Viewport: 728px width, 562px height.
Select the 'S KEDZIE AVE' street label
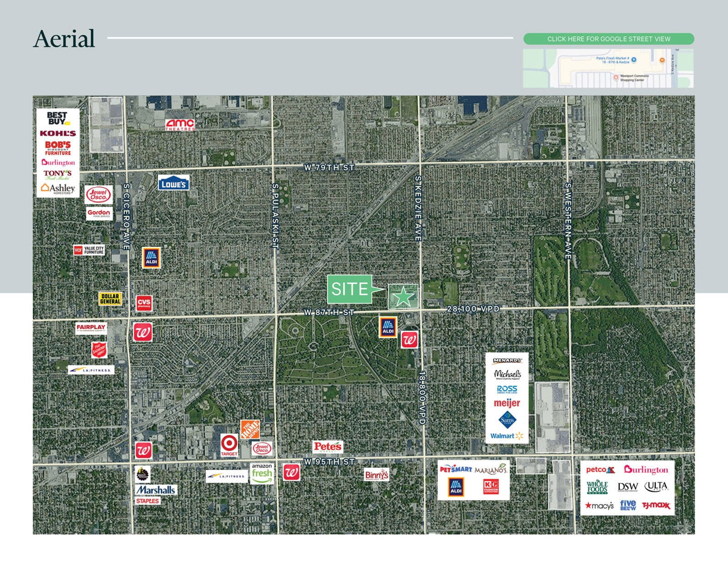(418, 209)
